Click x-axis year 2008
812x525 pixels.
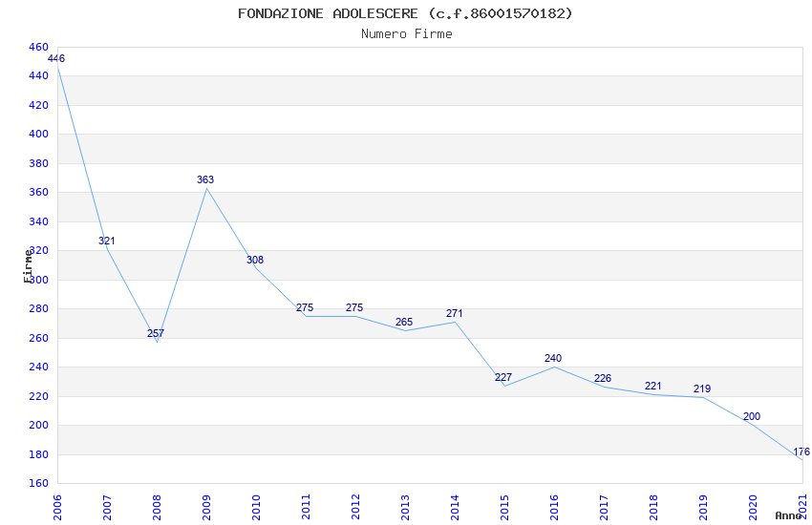coord(157,507)
